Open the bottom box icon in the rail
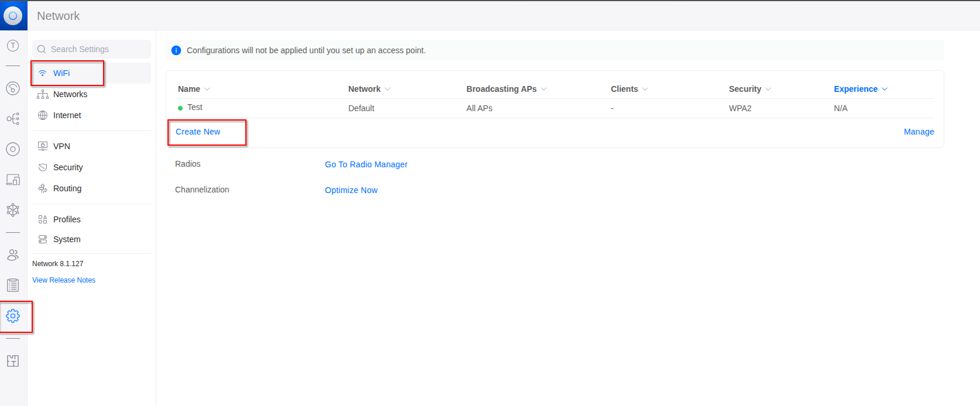Viewport: 980px width, 406px height. pyautogui.click(x=13, y=361)
